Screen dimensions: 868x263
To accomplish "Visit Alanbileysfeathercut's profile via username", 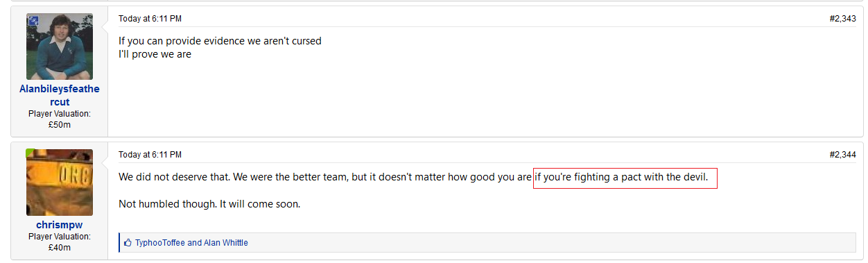I will 60,96.
